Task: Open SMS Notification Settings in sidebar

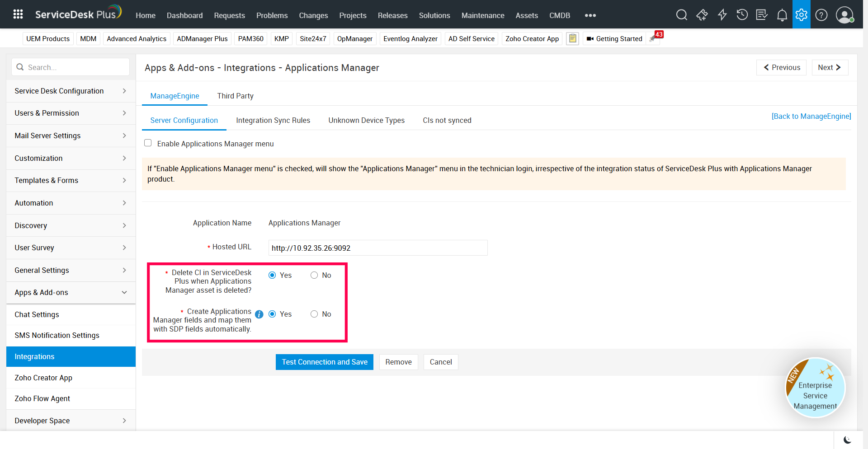Action: coord(71,335)
